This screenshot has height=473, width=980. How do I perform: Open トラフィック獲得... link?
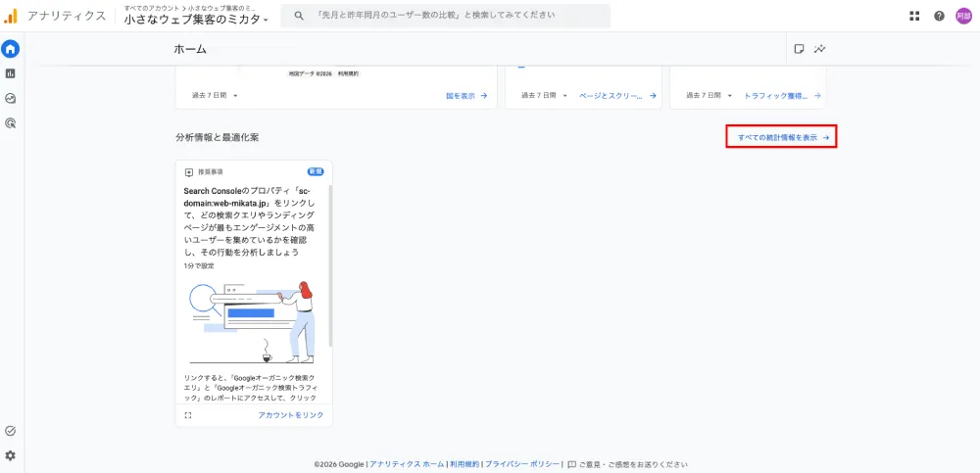pos(782,96)
